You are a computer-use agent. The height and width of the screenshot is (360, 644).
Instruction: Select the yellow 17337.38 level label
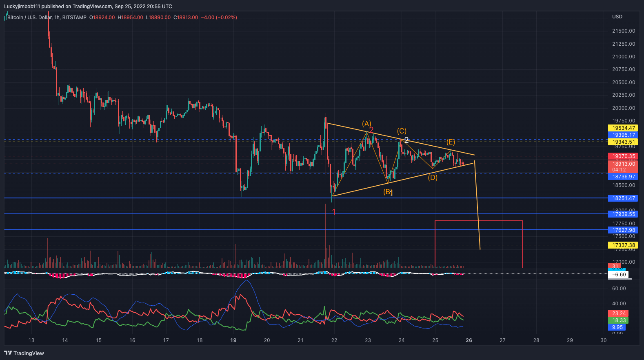[623, 245]
